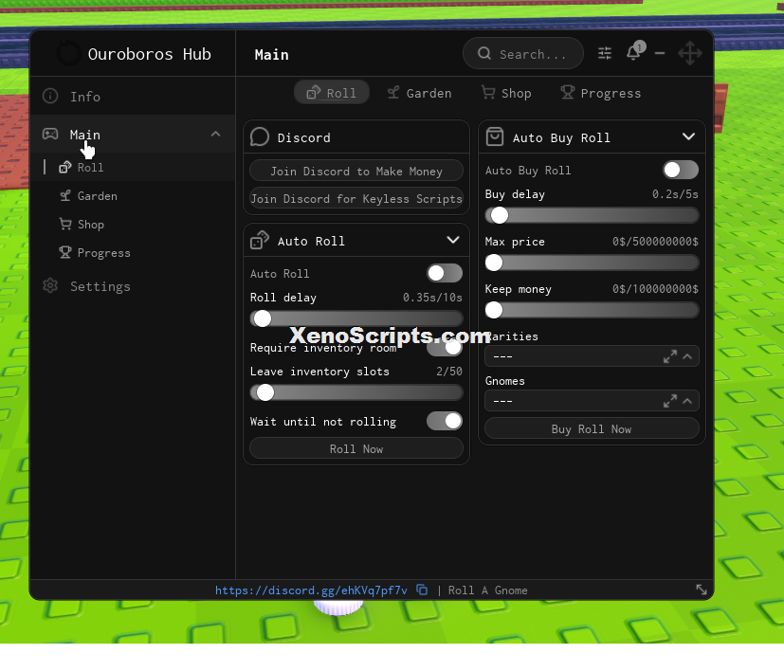Viewport: 784px width, 672px height.
Task: Click the Info circle icon in sidebar
Action: tap(50, 96)
